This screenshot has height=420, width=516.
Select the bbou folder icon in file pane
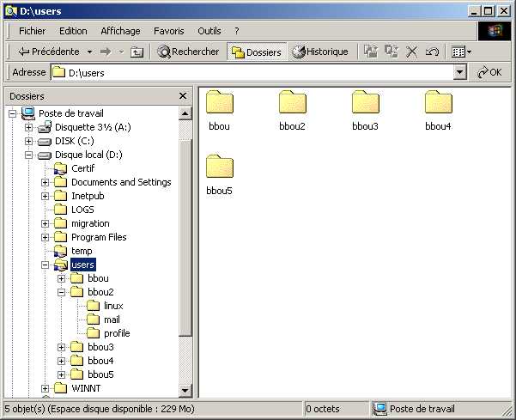(x=220, y=102)
